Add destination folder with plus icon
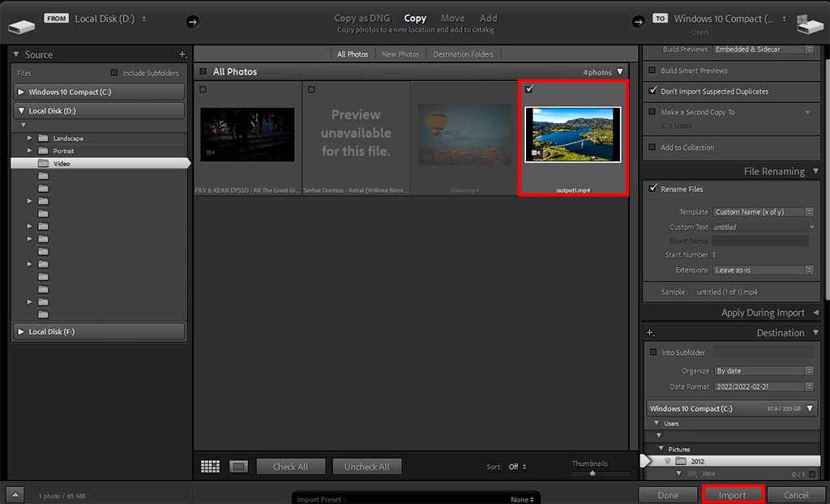 651,333
